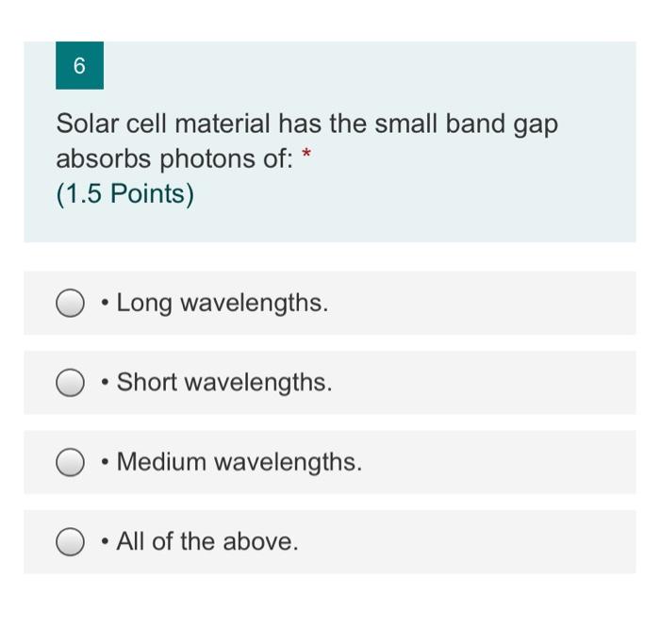The width and height of the screenshot is (660, 644).
Task: Click the red required asterisk
Action: (x=306, y=153)
